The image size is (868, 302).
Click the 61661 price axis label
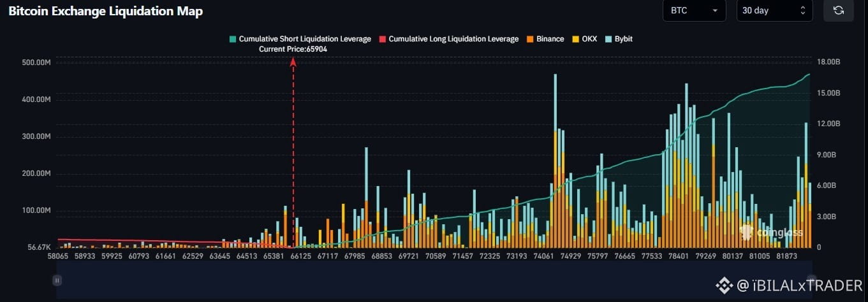tap(166, 256)
